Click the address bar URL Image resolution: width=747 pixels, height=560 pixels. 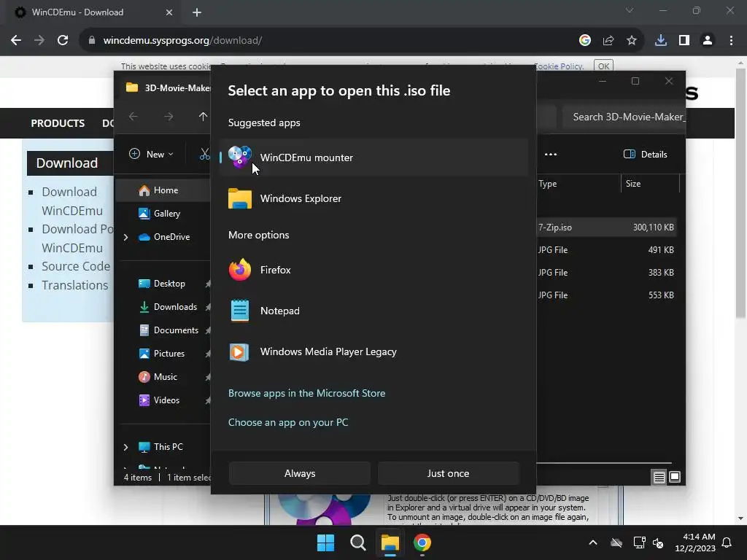(182, 41)
